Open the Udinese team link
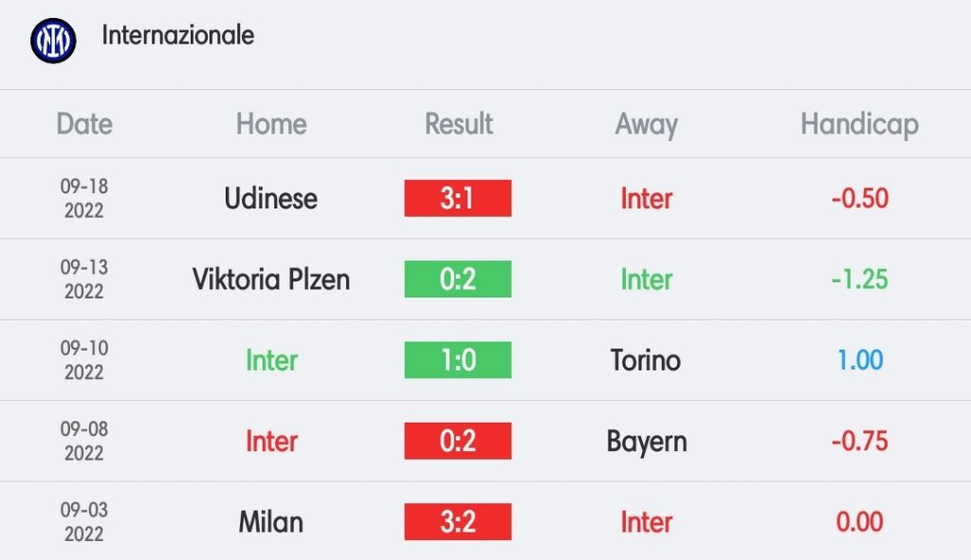971x560 pixels. point(270,199)
